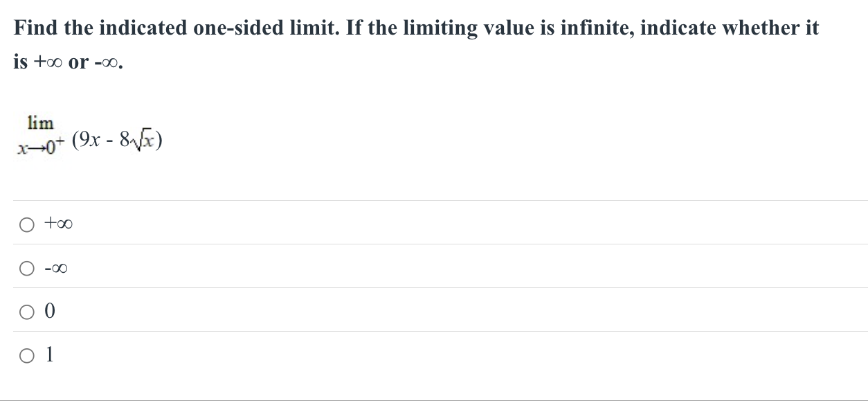
Task: Select the -∞ radio button
Action: click(26, 268)
